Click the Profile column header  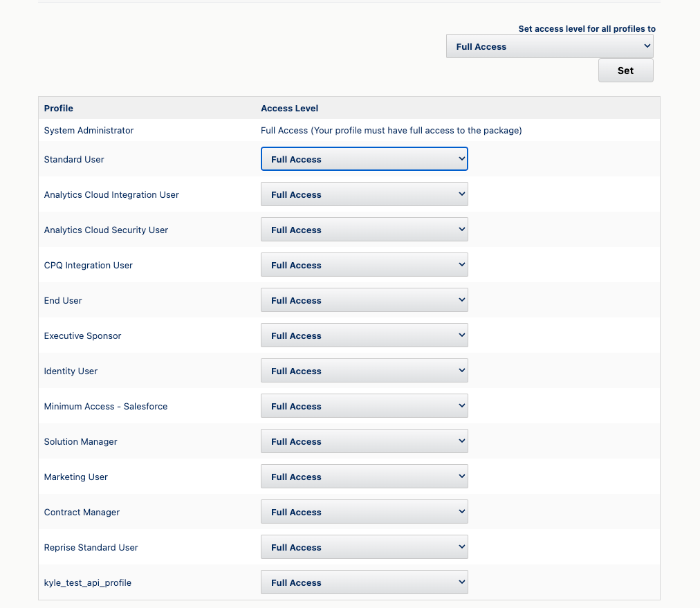click(58, 108)
